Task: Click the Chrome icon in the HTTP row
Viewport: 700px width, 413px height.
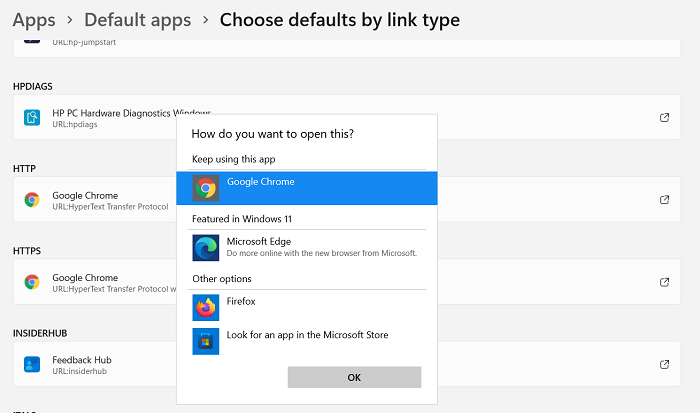Action: click(32, 200)
